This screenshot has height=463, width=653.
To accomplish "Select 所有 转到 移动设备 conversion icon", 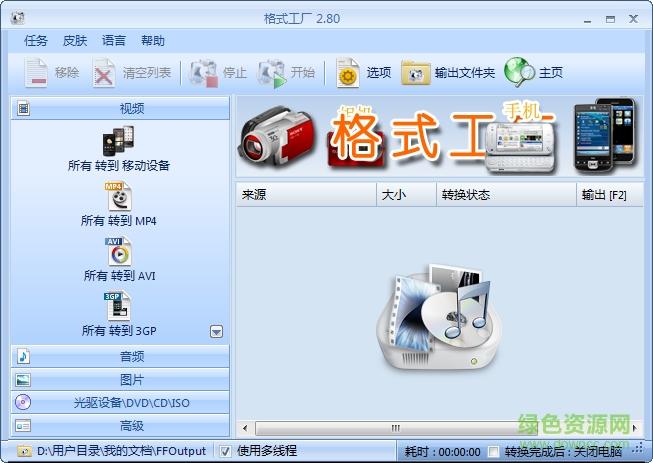I will 118,141.
